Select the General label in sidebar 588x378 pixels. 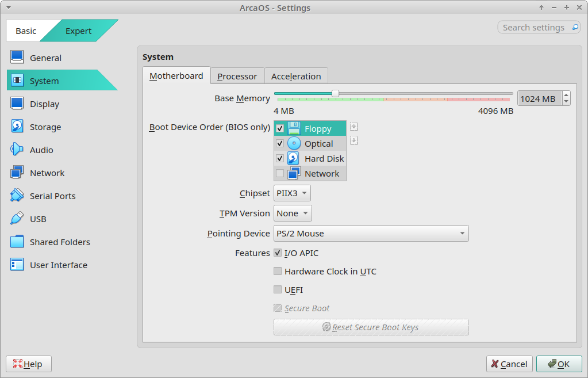click(46, 58)
